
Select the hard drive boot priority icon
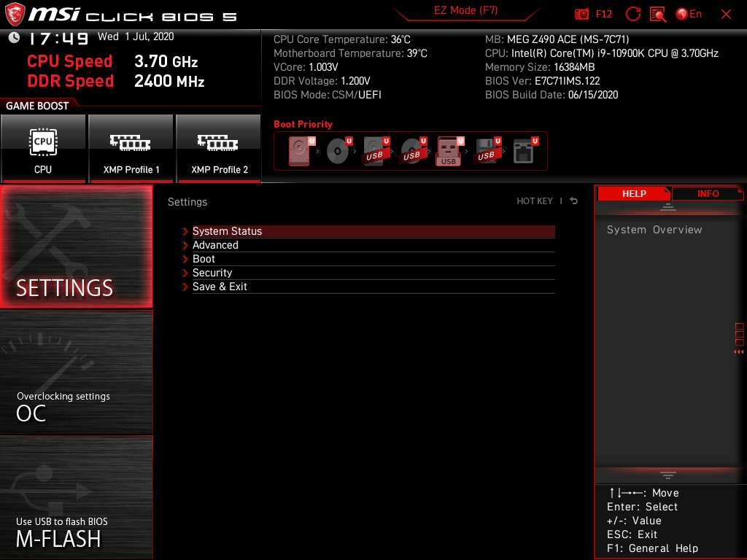pos(298,149)
